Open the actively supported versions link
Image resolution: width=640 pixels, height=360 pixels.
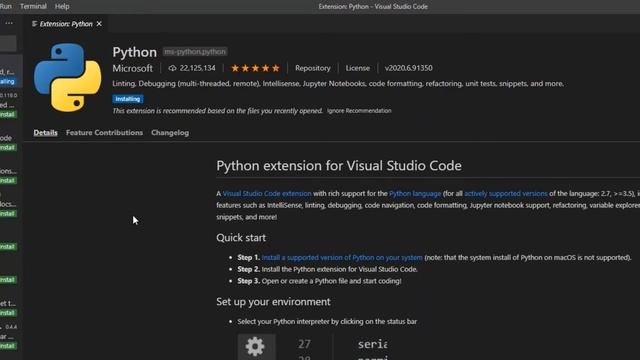[506, 193]
